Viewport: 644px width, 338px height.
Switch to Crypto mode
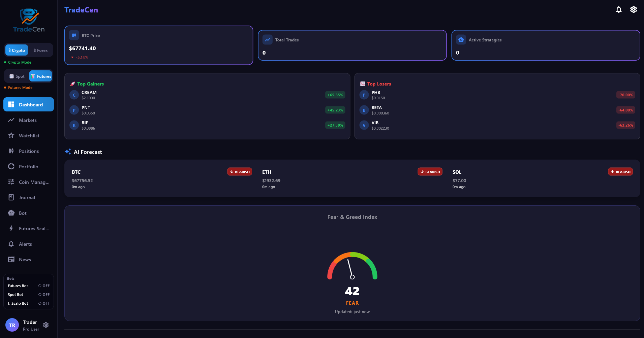point(17,50)
